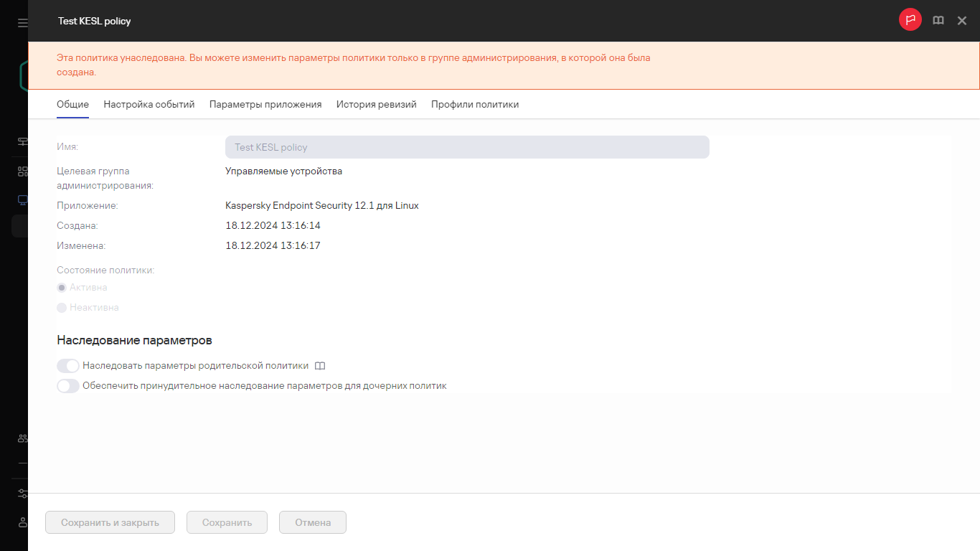This screenshot has height=551, width=980.
Task: Go to История ревизий tab
Action: pos(376,104)
